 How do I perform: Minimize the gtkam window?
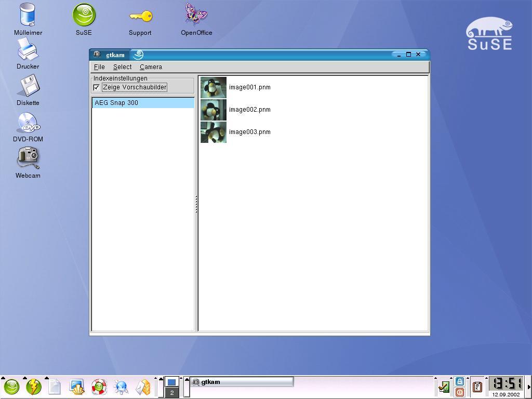tap(398, 55)
